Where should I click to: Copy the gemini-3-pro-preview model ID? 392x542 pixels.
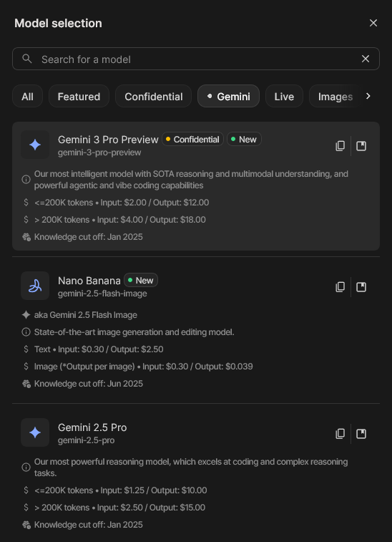(340, 146)
